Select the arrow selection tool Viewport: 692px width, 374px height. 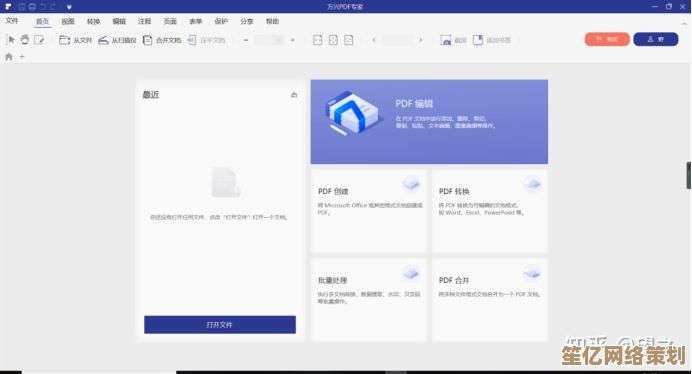click(x=11, y=40)
